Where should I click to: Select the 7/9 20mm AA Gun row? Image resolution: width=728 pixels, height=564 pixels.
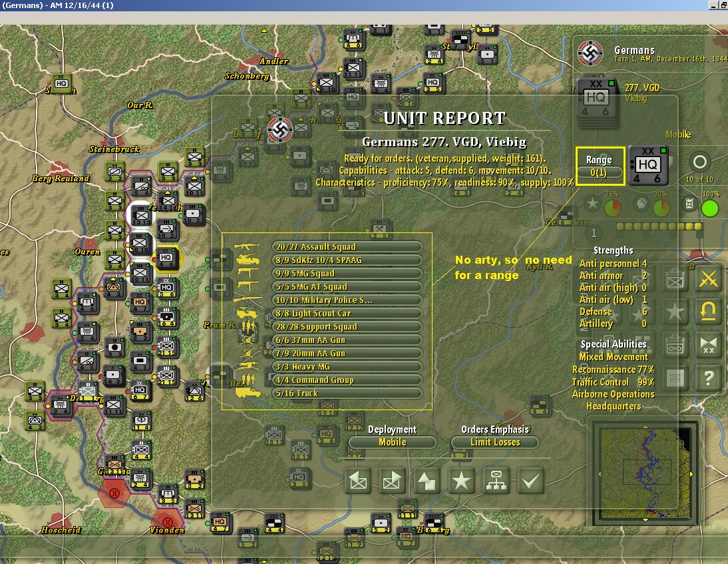point(347,354)
